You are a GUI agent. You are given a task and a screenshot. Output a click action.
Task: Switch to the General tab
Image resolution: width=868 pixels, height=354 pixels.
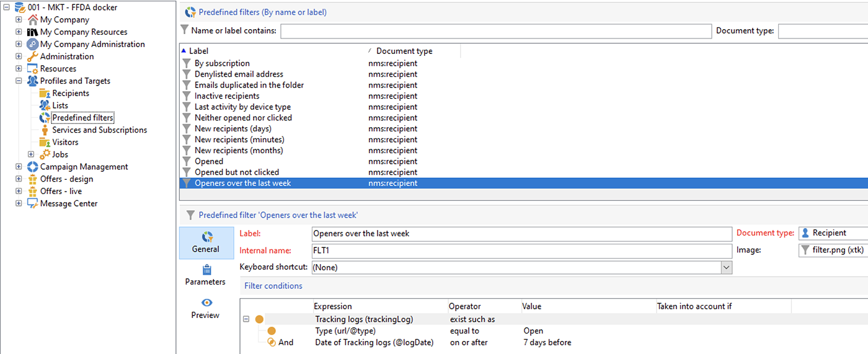(x=206, y=242)
